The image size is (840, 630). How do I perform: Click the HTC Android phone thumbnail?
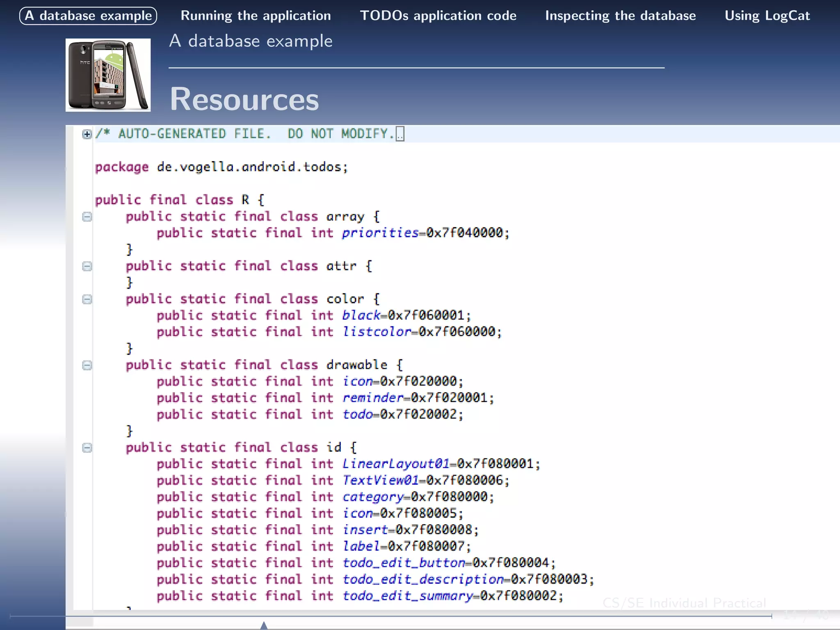(108, 75)
